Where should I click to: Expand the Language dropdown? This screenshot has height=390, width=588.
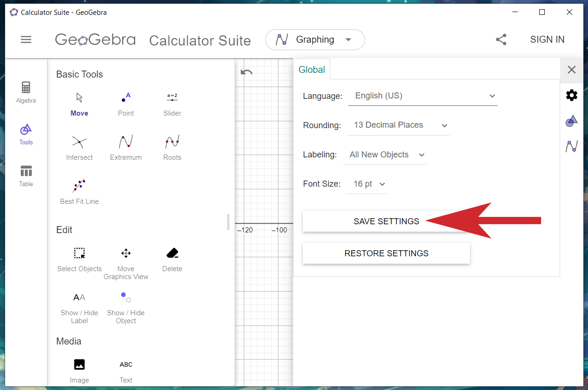click(x=423, y=96)
